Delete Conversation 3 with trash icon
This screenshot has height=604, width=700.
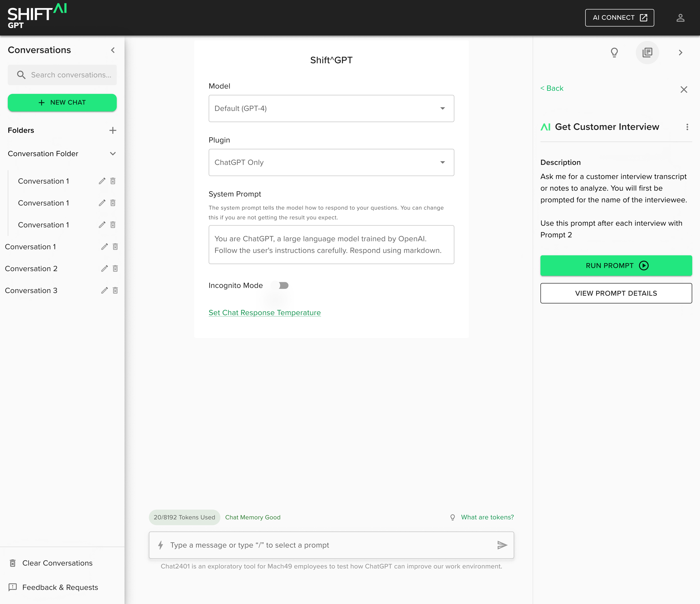(x=115, y=290)
